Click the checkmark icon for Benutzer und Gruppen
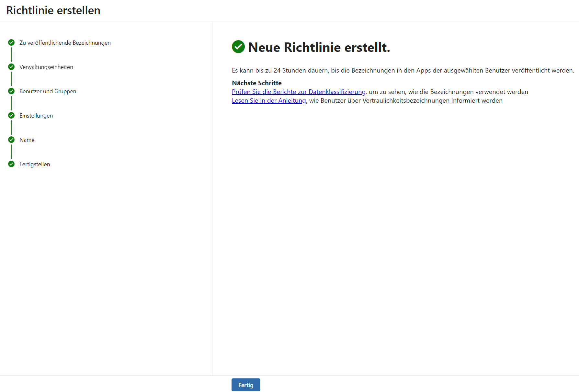 [11, 91]
